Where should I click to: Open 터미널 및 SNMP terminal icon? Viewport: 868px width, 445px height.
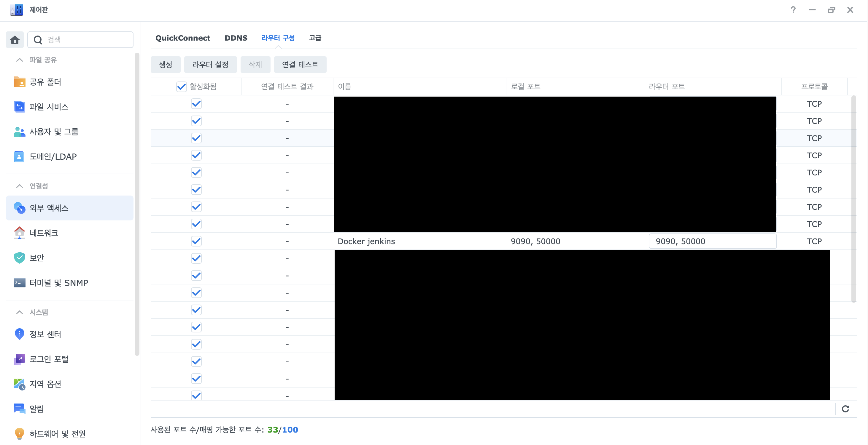click(19, 283)
